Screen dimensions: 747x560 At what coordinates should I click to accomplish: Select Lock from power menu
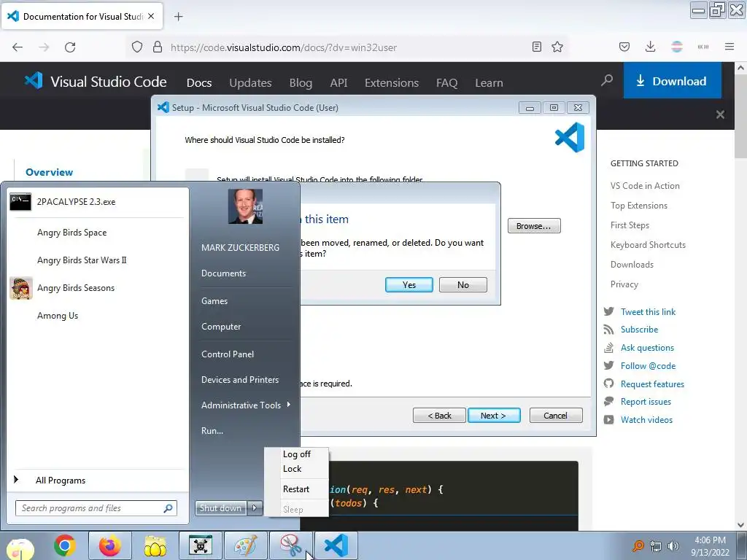[x=296, y=469]
